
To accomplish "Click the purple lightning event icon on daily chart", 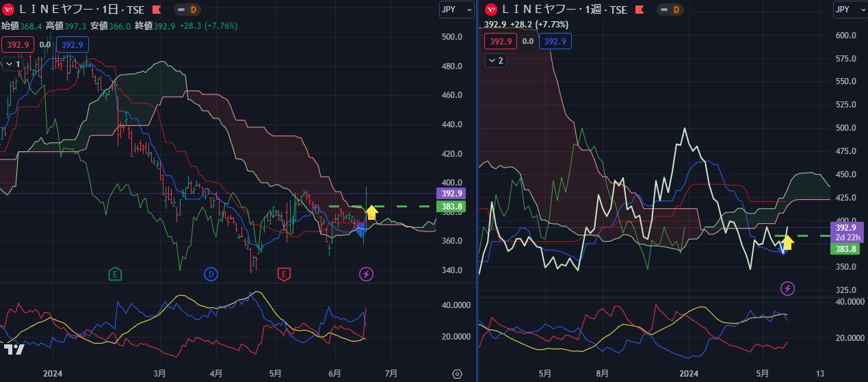I will pyautogui.click(x=367, y=275).
